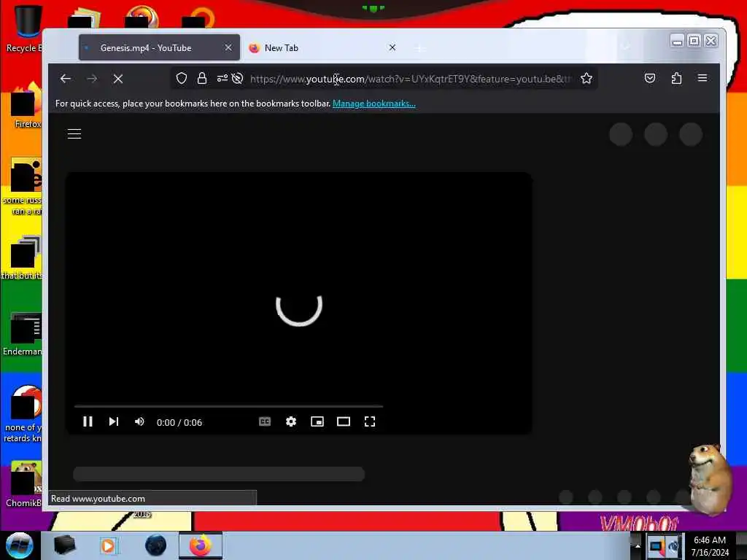Open the taskbar clock showing 6:46 AM
Viewport: 747px width, 560px height.
click(x=710, y=546)
